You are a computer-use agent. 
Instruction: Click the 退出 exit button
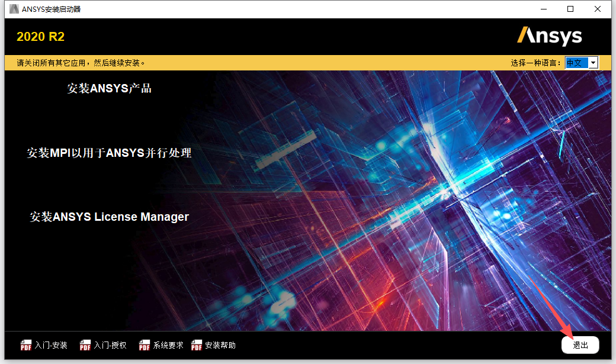tap(580, 344)
